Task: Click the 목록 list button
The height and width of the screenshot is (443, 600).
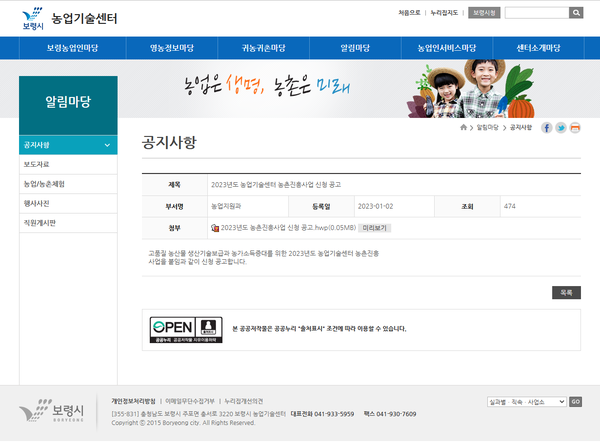Action: click(x=566, y=293)
